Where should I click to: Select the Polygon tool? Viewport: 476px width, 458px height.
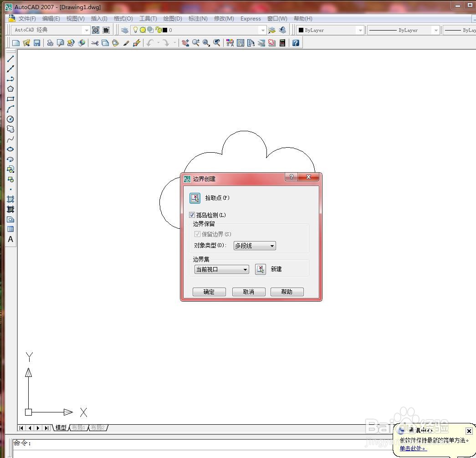coord(10,89)
